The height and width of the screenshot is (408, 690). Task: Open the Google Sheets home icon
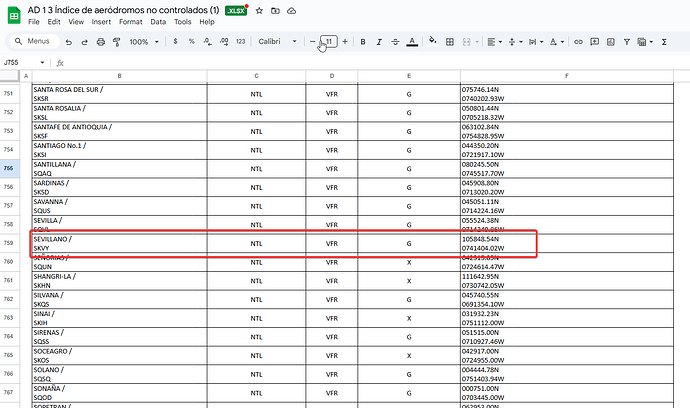pos(14,16)
